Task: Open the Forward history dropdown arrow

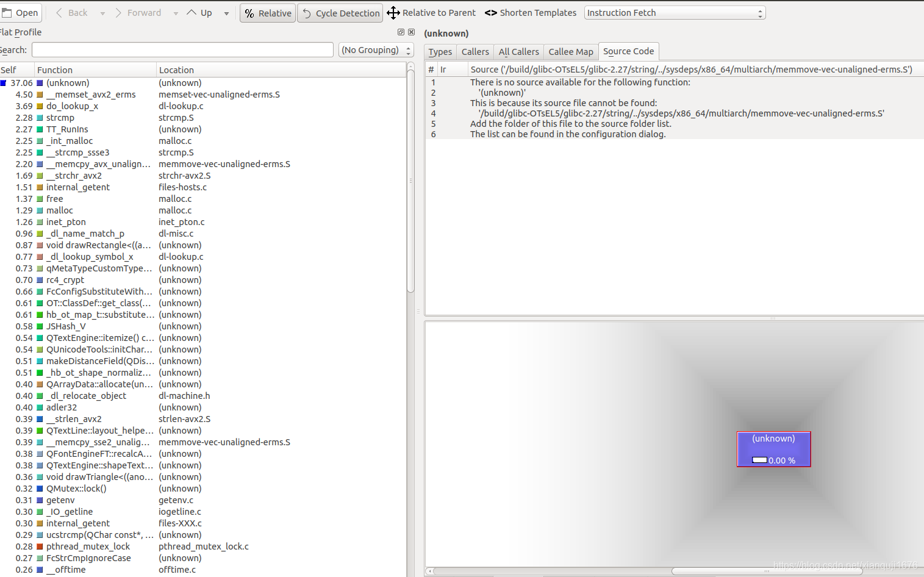Action: (176, 13)
